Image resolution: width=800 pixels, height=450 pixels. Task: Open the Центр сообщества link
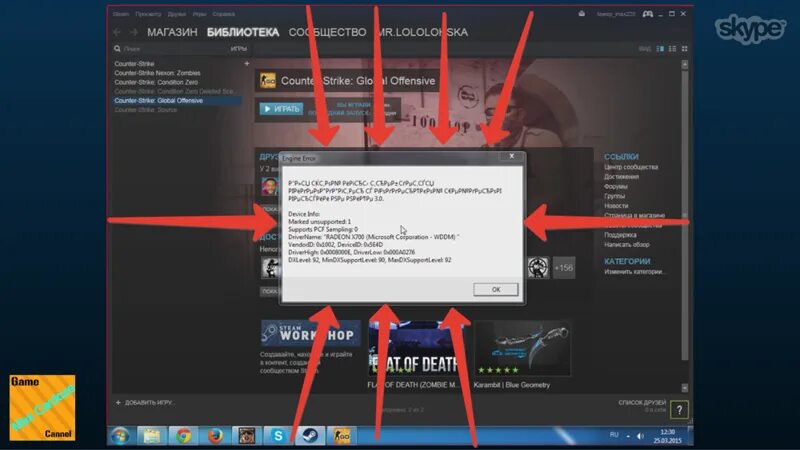(631, 167)
